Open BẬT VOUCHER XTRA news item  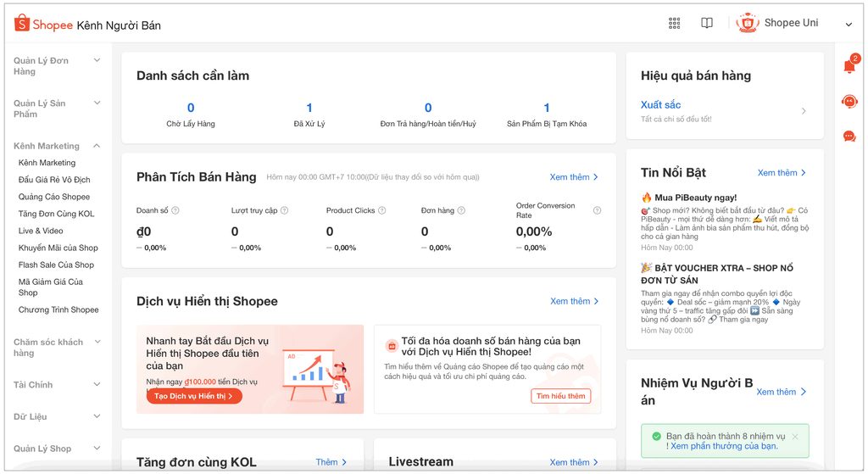point(725,298)
